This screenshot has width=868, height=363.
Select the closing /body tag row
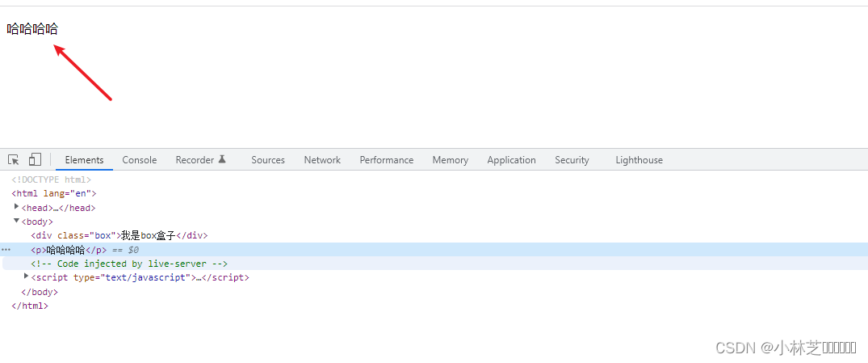coord(40,292)
